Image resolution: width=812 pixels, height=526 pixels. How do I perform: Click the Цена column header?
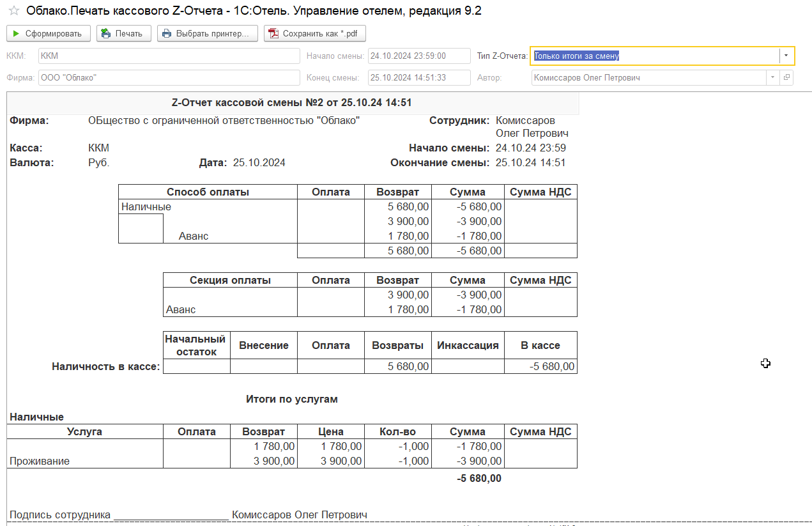331,431
